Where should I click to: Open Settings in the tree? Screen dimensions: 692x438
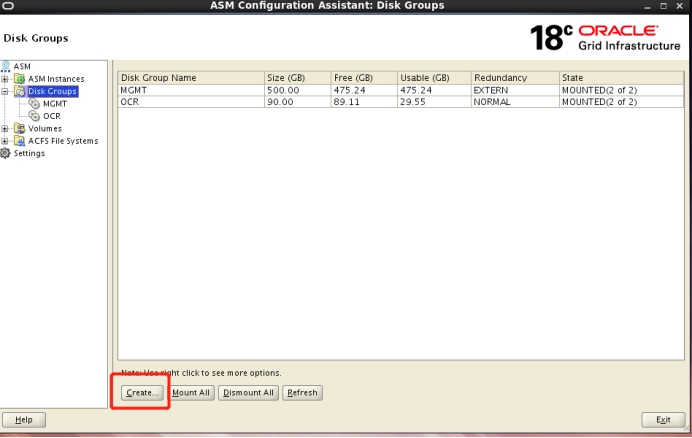[x=29, y=153]
